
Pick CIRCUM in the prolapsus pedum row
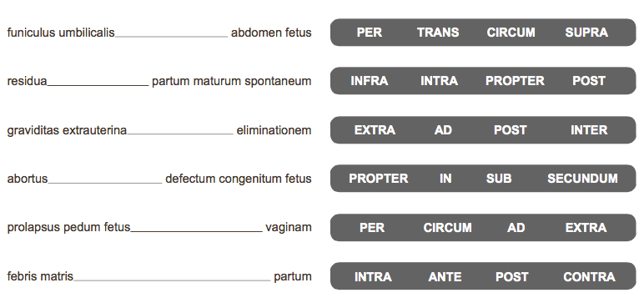coord(448,228)
